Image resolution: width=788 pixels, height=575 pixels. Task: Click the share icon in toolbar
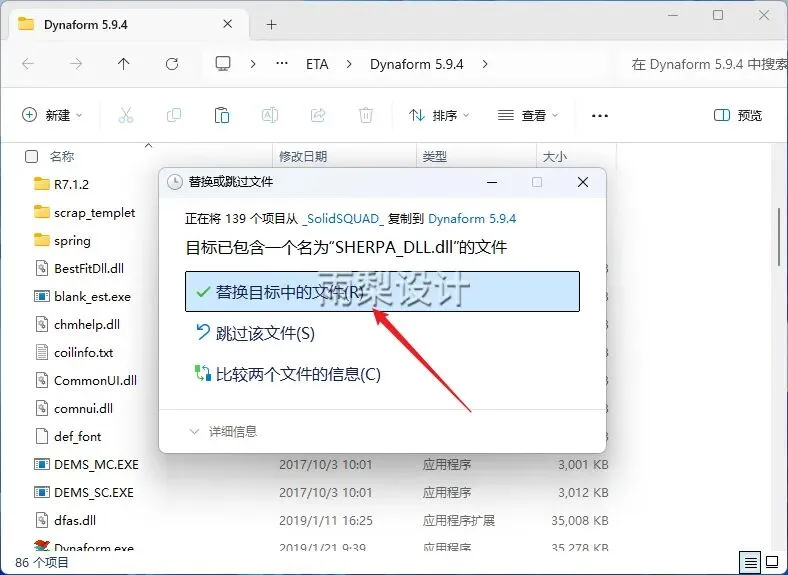point(318,115)
